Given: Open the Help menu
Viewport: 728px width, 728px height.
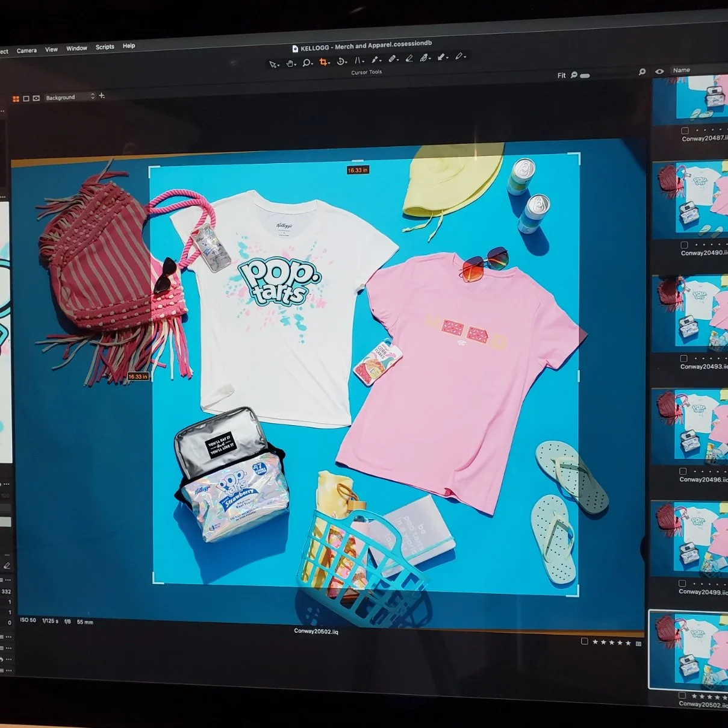Looking at the screenshot, I should 129,46.
